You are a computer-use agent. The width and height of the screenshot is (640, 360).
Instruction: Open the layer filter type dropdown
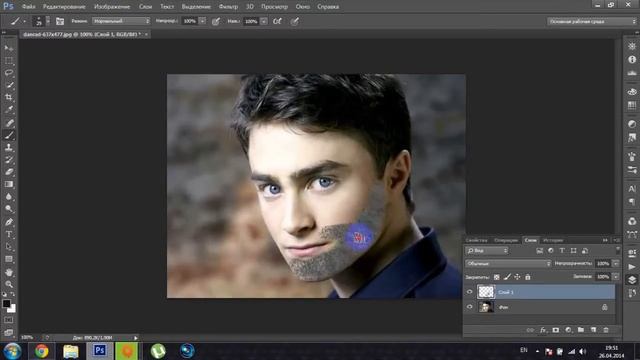pos(487,251)
